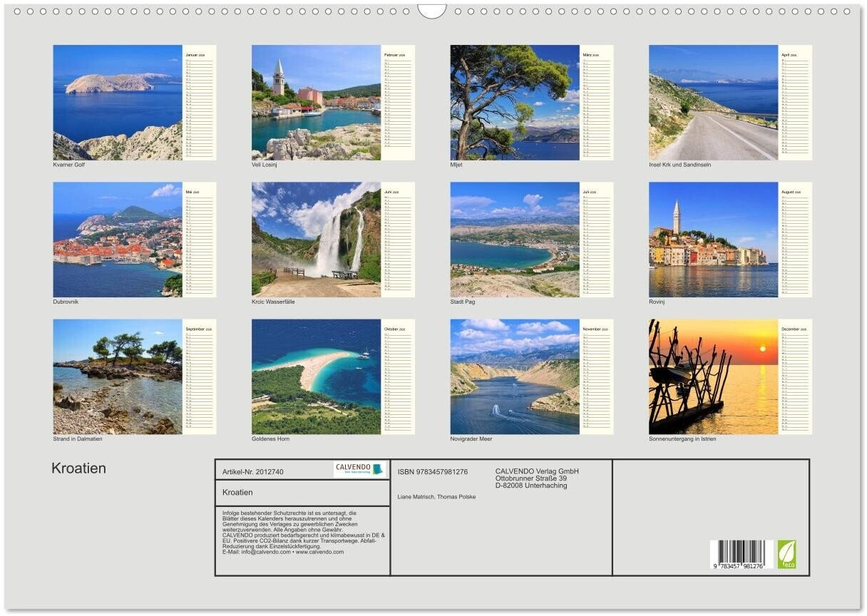Click the Artikel-Nr. 2012740 text

click(x=253, y=472)
